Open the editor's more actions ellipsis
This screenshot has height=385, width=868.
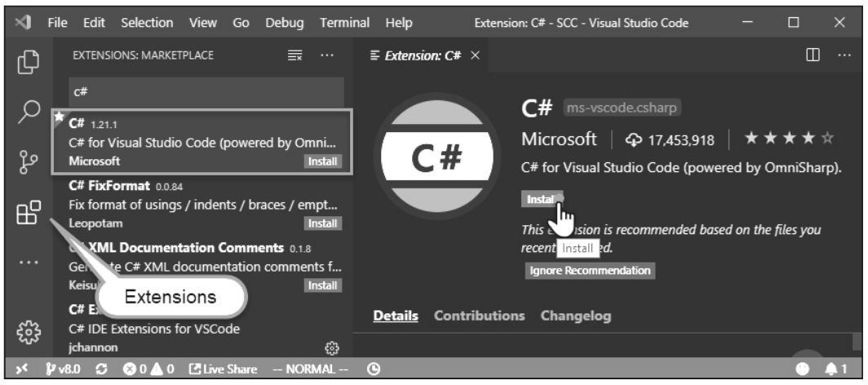pyautogui.click(x=844, y=55)
